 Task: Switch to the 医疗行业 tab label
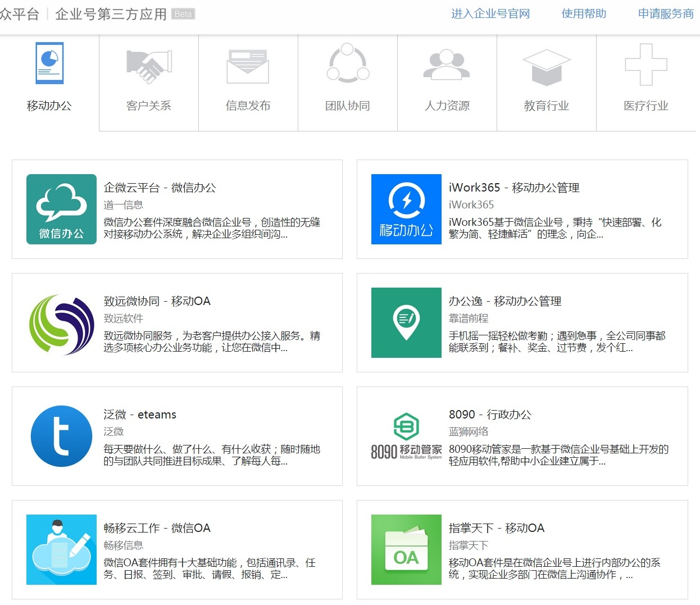point(646,106)
